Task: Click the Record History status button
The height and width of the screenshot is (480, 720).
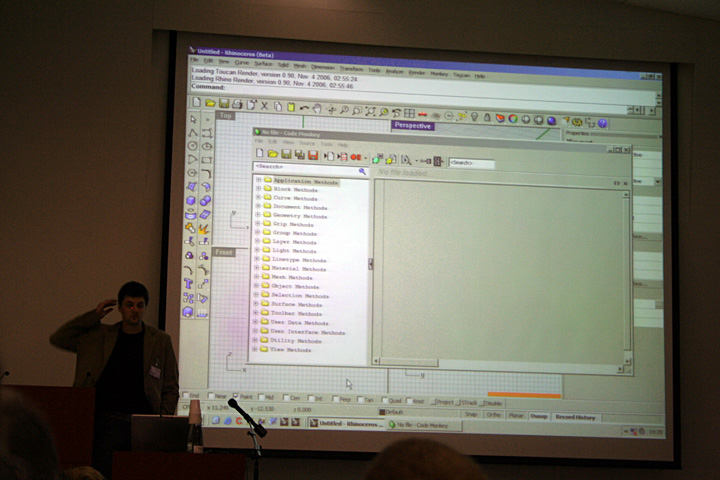Action: [577, 415]
